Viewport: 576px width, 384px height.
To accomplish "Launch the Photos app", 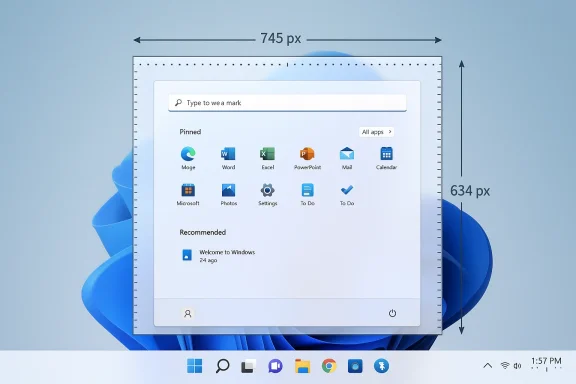I will point(228,190).
